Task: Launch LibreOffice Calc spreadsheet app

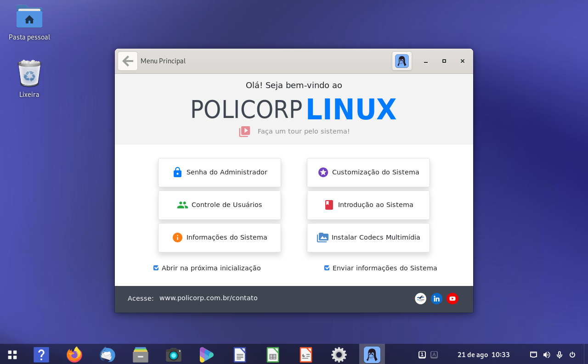Action: (272, 354)
